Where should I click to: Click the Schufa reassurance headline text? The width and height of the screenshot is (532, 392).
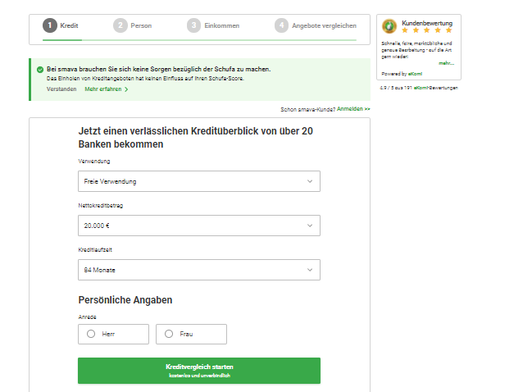(159, 69)
